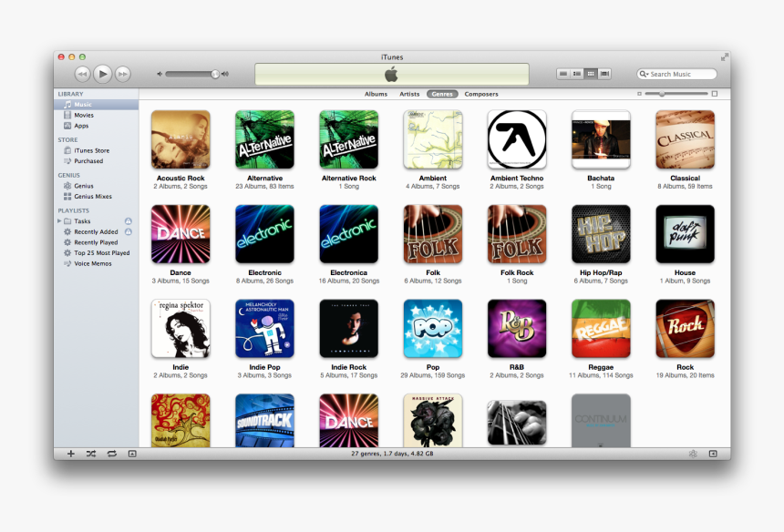Screen dimensions: 784x532
Task: Toggle shuffle playback
Action: [x=91, y=454]
